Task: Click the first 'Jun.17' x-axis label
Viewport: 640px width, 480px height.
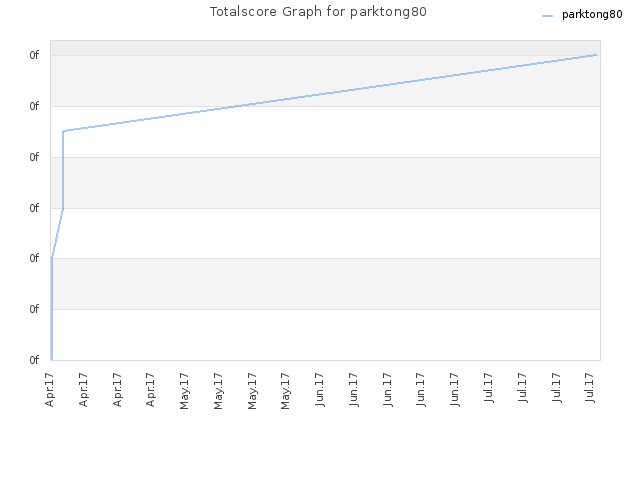Action: click(320, 389)
